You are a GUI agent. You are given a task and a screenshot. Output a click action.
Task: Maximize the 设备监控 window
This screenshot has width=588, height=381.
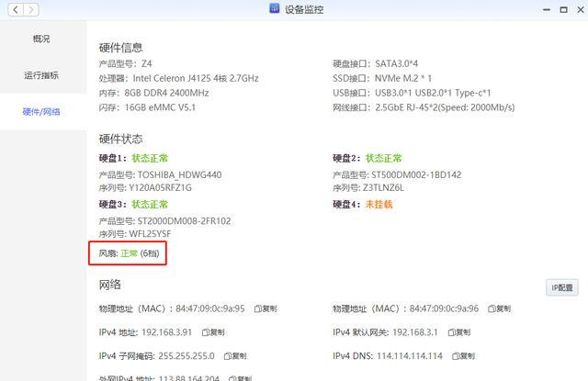point(563,10)
